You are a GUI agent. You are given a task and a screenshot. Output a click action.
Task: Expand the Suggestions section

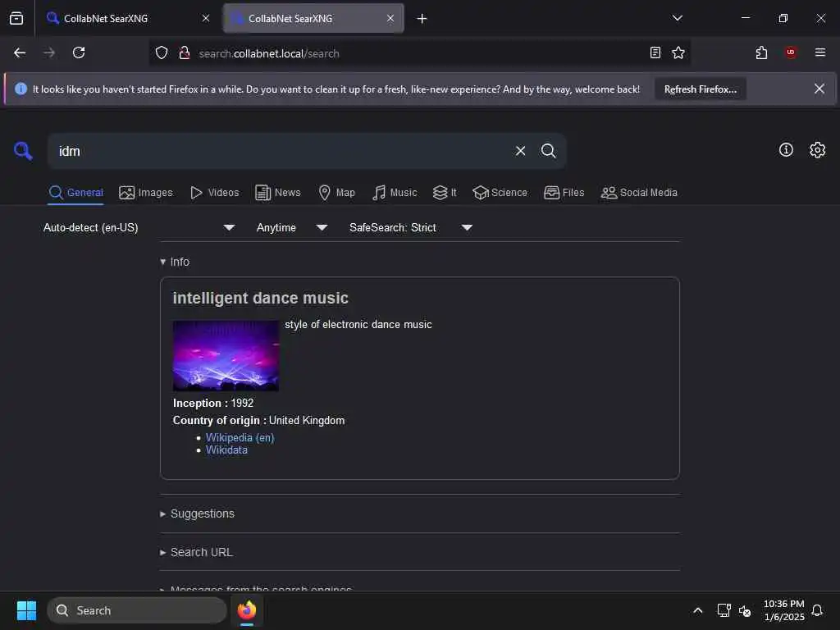pyautogui.click(x=197, y=514)
